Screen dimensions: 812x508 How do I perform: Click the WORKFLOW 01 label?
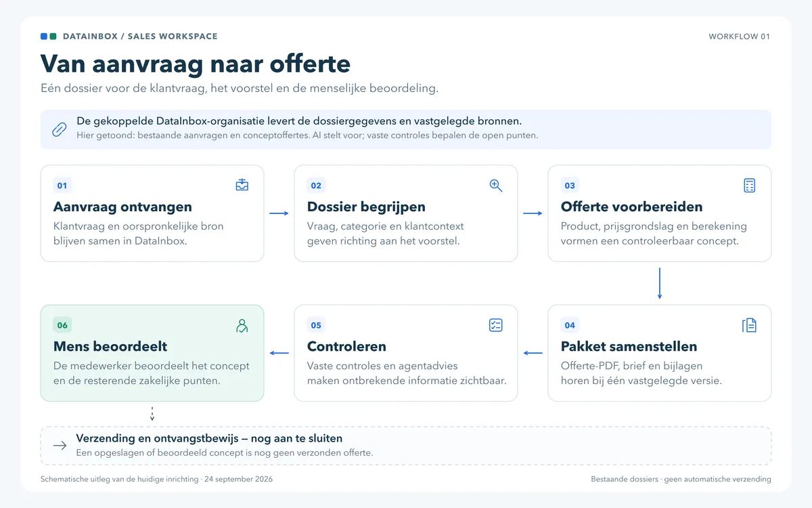click(739, 37)
